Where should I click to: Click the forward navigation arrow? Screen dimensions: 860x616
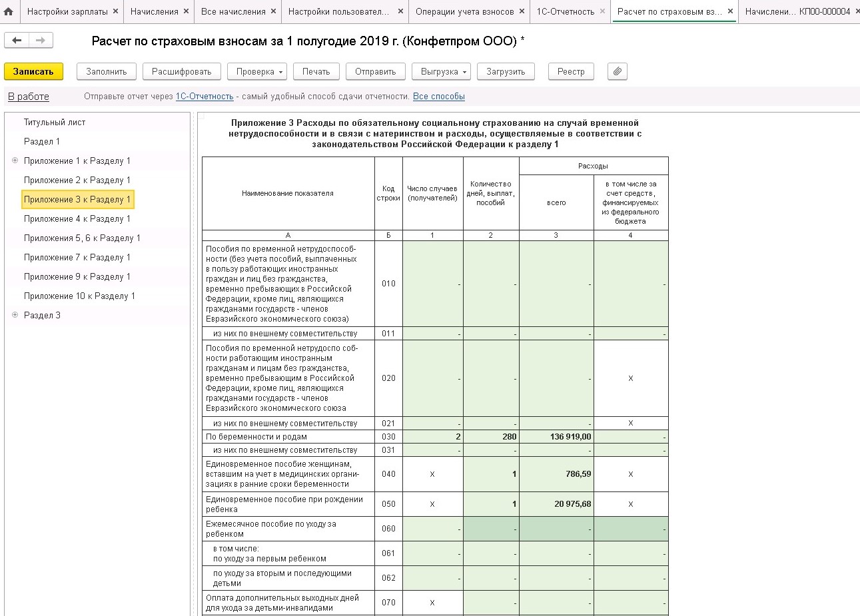pos(41,41)
